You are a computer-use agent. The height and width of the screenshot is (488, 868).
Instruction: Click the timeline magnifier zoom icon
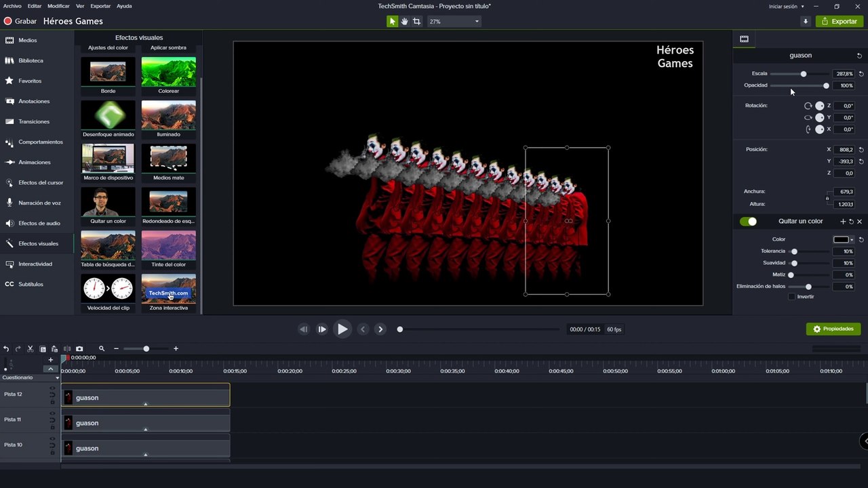pyautogui.click(x=102, y=348)
